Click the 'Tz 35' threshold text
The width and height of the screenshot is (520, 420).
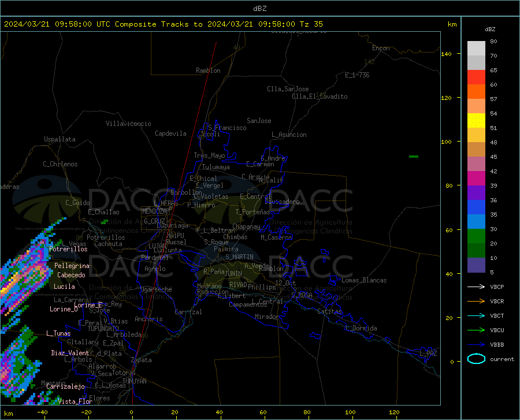click(x=311, y=24)
